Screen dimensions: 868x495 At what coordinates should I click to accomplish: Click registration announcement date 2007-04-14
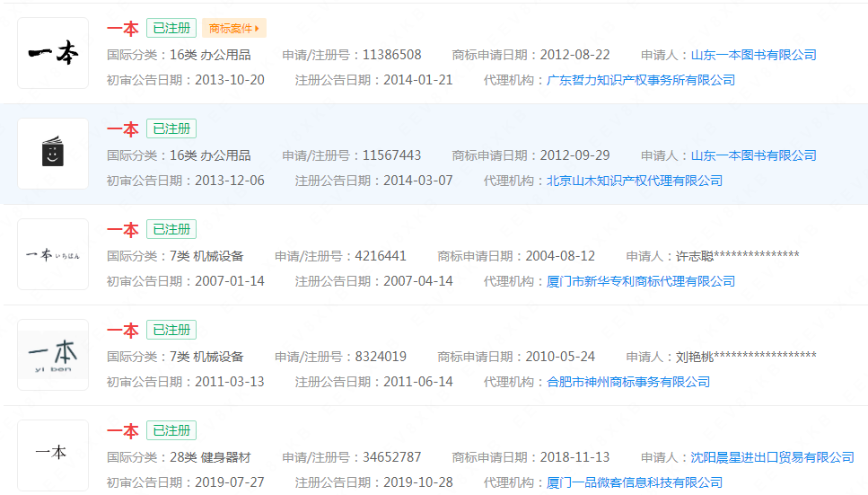[x=418, y=281]
